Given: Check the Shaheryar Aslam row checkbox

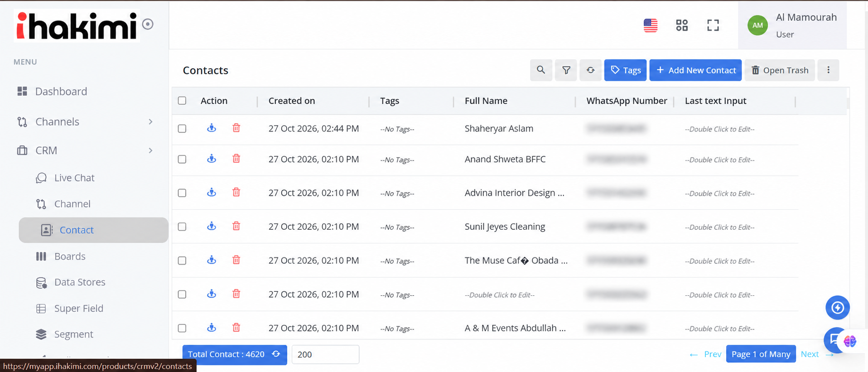Looking at the screenshot, I should 182,129.
